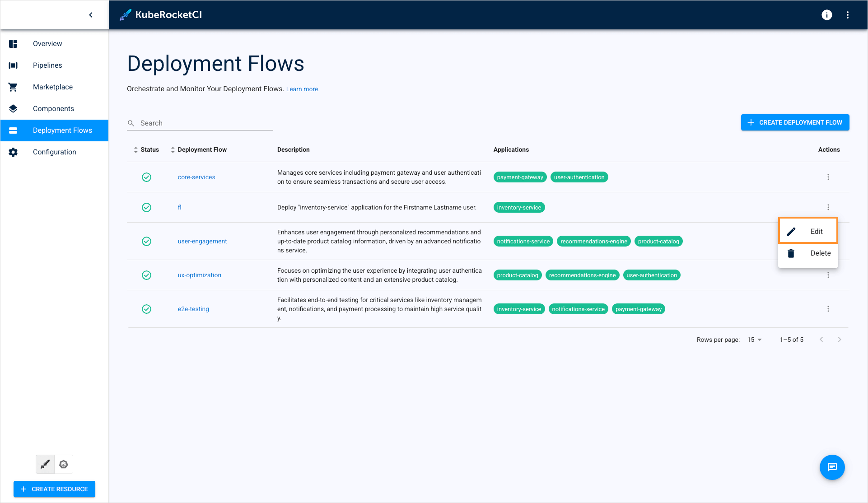The height and width of the screenshot is (503, 868).
Task: Open the top-right three-dot overflow menu
Action: pyautogui.click(x=848, y=15)
